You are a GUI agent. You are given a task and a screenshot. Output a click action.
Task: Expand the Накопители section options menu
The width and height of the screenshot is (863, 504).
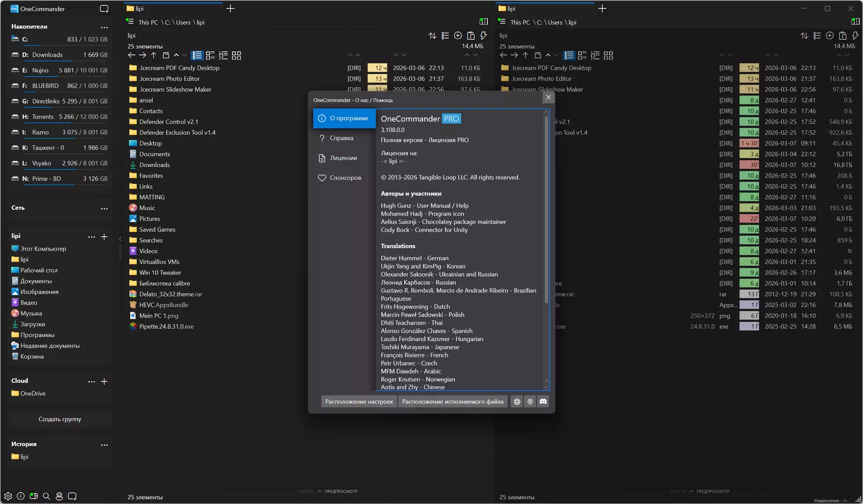pyautogui.click(x=104, y=27)
